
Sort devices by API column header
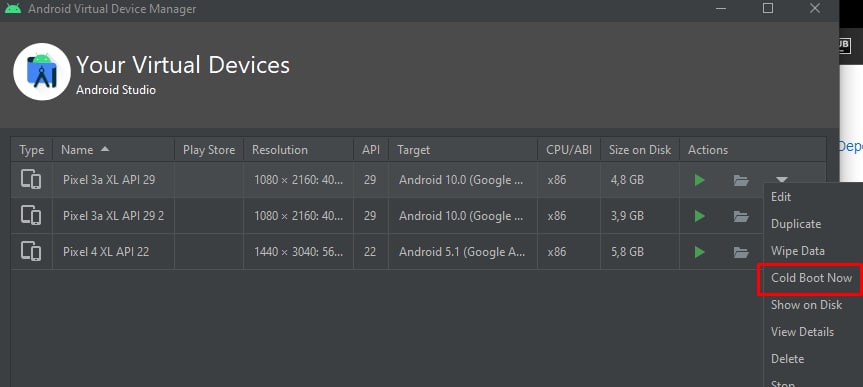370,150
